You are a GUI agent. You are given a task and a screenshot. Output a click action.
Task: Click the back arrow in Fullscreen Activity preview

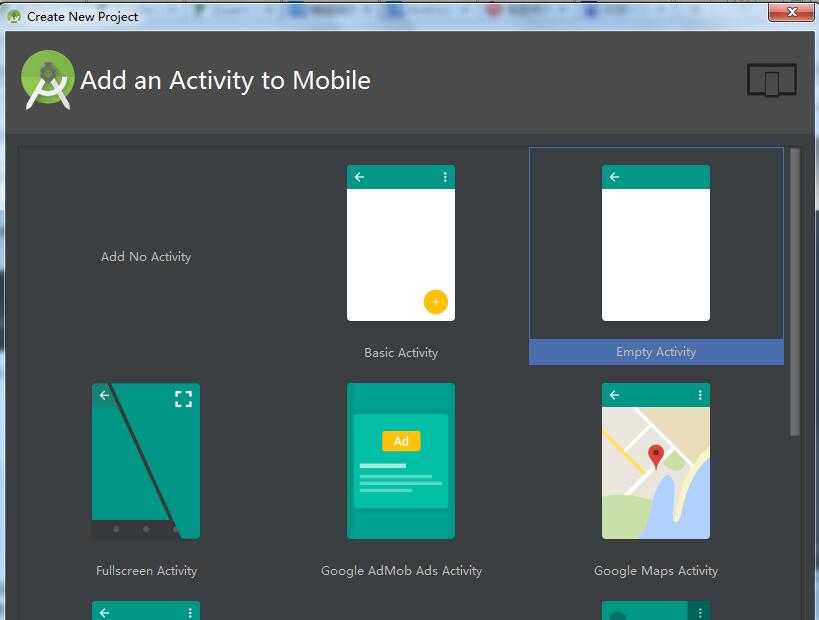[x=104, y=395]
